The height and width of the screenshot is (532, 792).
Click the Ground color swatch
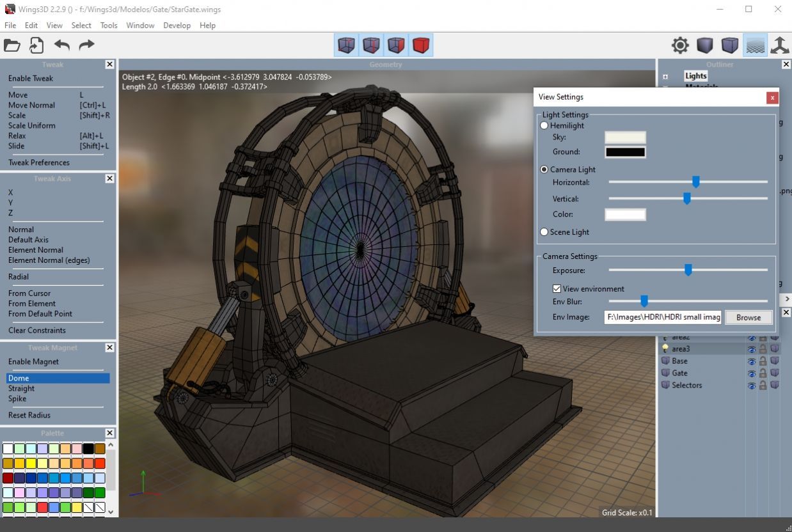(x=624, y=152)
